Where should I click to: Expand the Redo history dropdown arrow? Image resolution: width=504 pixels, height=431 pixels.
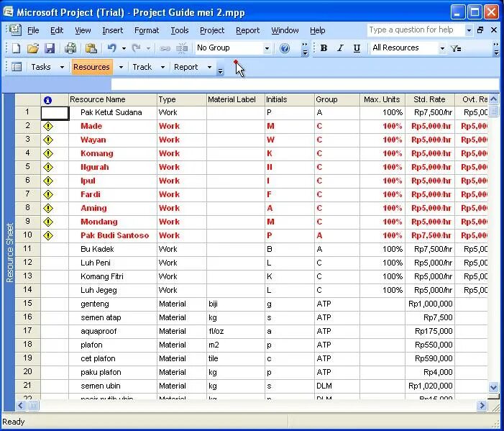[x=148, y=48]
